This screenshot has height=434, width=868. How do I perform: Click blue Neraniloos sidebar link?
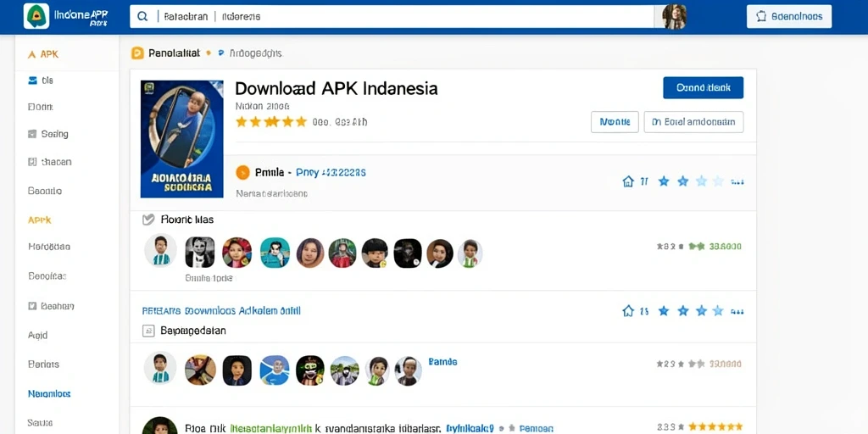(x=49, y=393)
